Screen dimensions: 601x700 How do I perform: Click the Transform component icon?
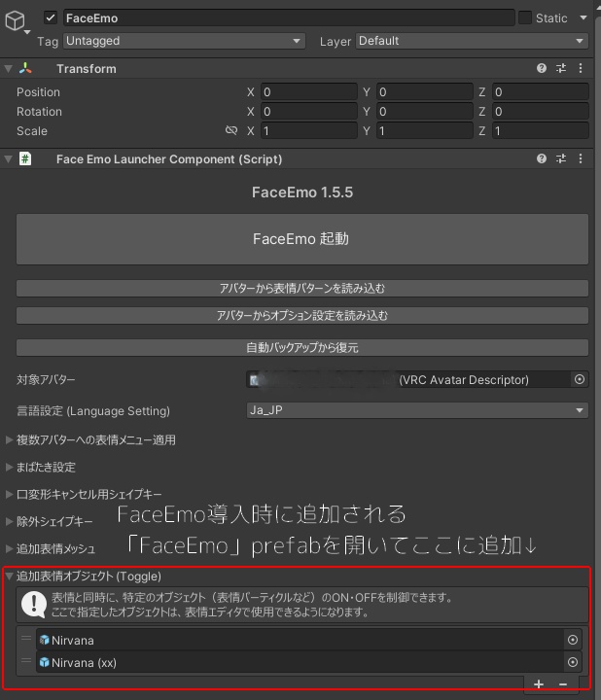[x=25, y=68]
